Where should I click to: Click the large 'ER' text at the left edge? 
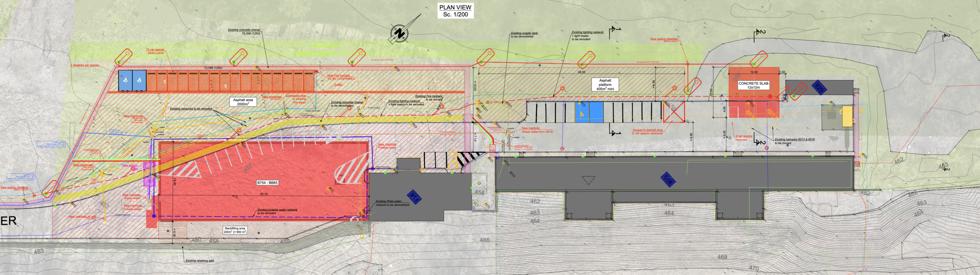8,221
